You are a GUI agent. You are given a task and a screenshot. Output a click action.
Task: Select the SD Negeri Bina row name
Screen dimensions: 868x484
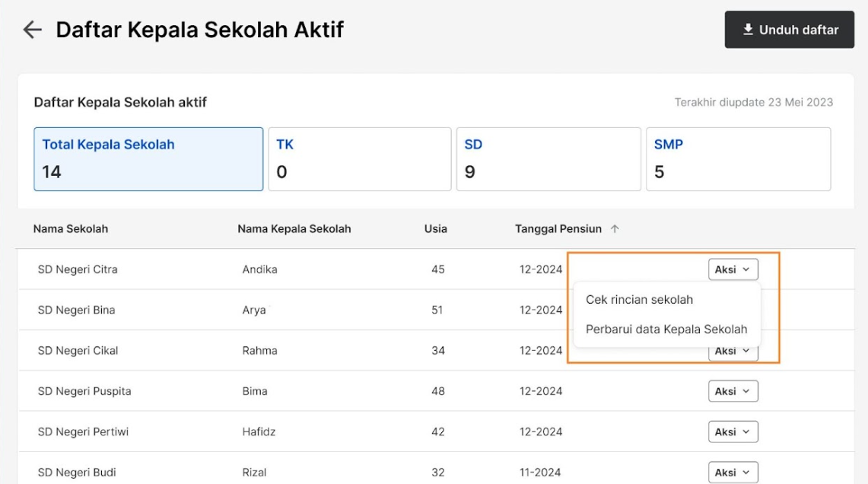click(x=76, y=310)
